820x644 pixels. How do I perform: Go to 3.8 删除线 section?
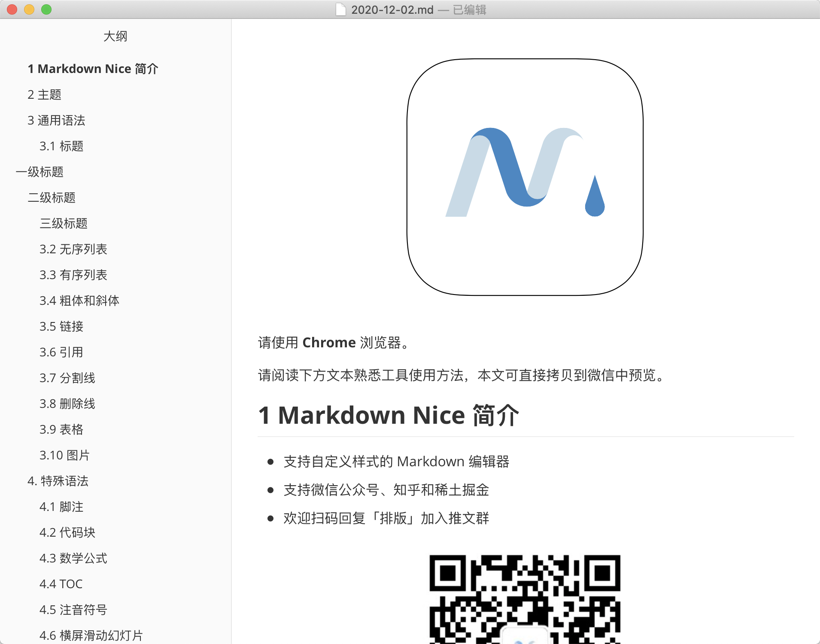(x=67, y=404)
